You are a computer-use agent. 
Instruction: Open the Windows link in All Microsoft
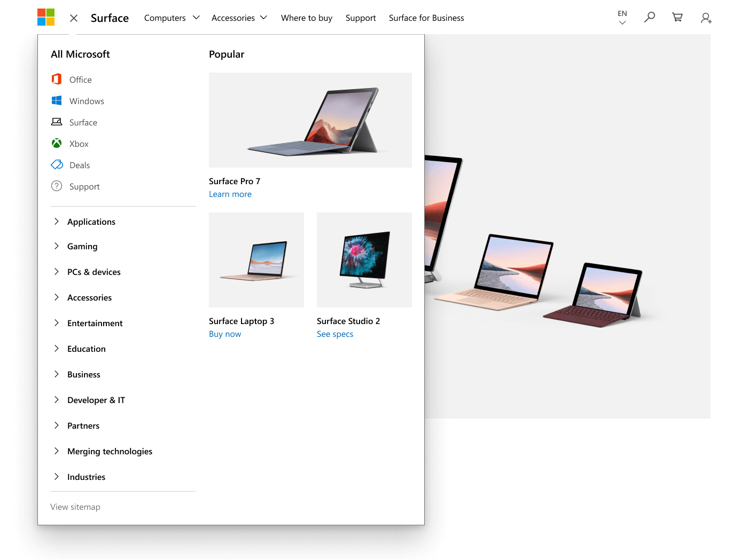tap(87, 101)
